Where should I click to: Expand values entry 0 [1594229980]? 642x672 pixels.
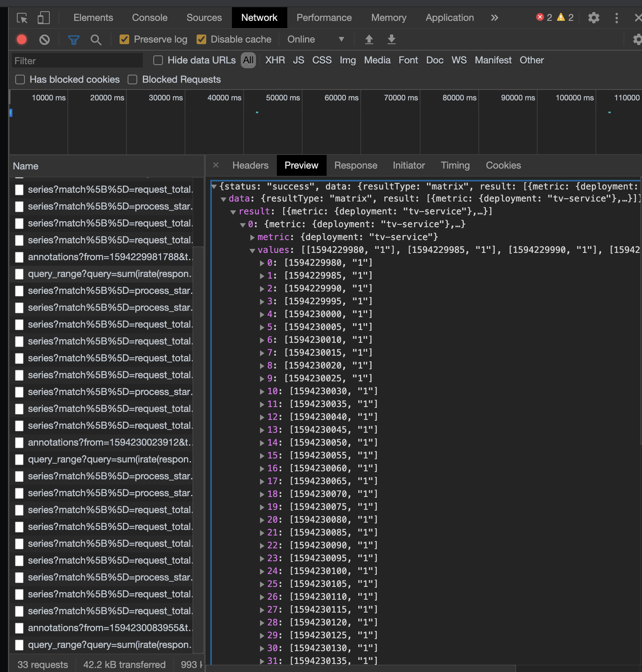262,263
